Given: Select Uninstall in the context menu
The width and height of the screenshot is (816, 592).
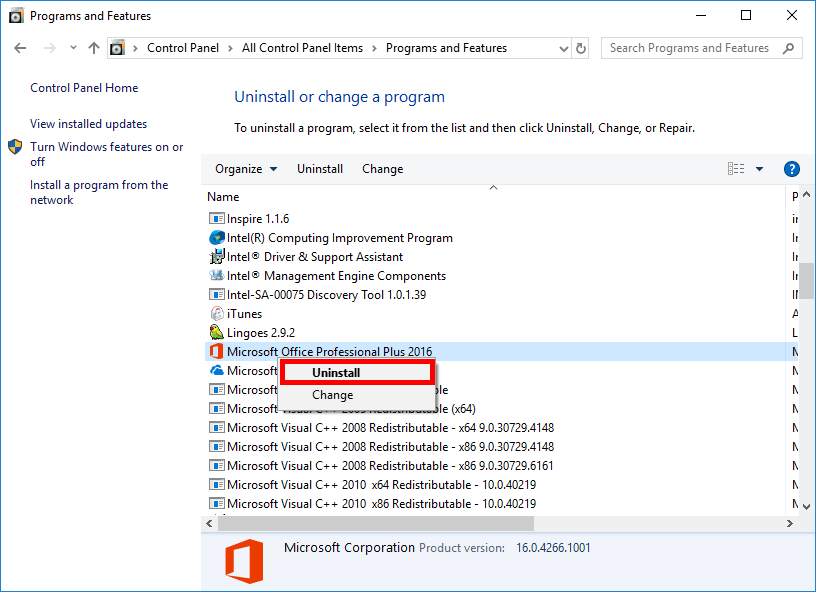Looking at the screenshot, I should (x=358, y=372).
